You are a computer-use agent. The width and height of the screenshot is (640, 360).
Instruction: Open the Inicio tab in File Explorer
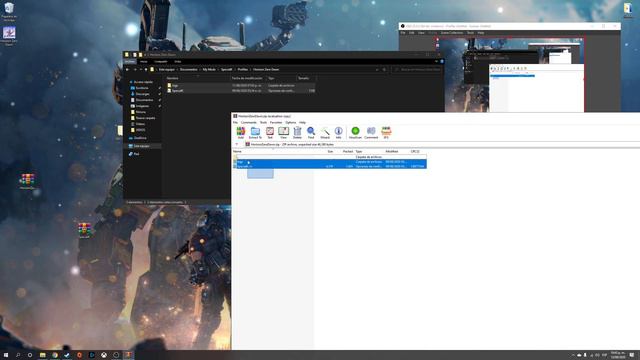coord(144,62)
